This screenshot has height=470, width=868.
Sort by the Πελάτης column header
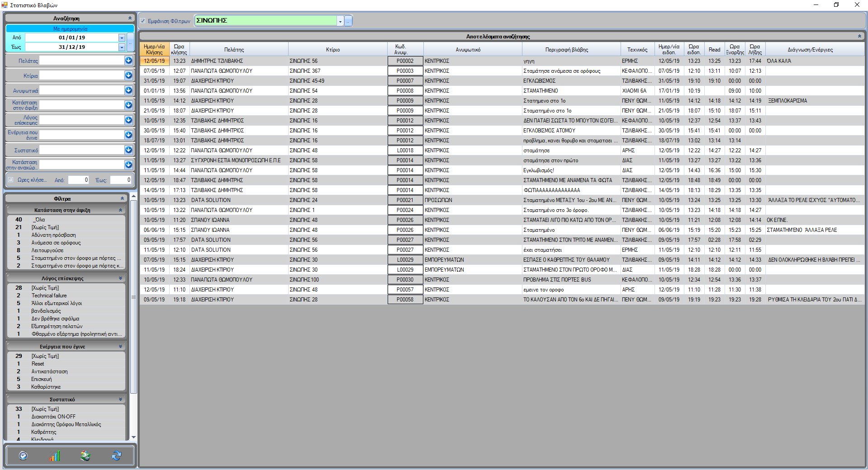tap(234, 50)
